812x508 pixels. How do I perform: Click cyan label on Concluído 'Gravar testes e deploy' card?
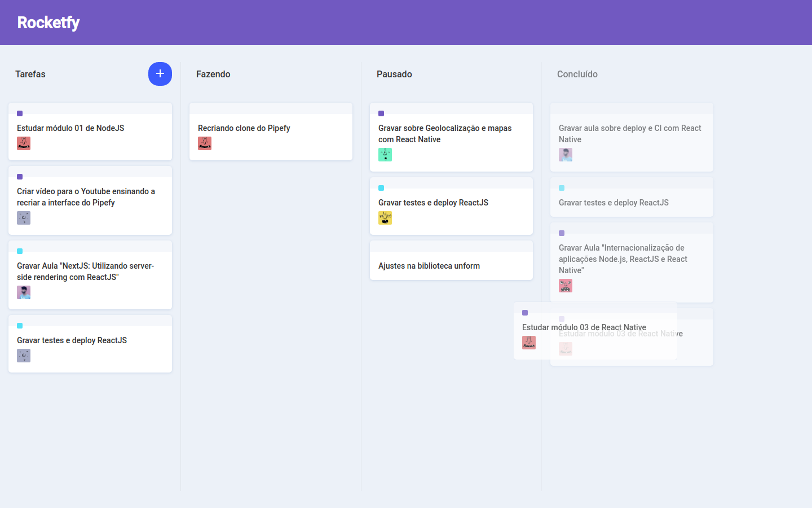[562, 188]
